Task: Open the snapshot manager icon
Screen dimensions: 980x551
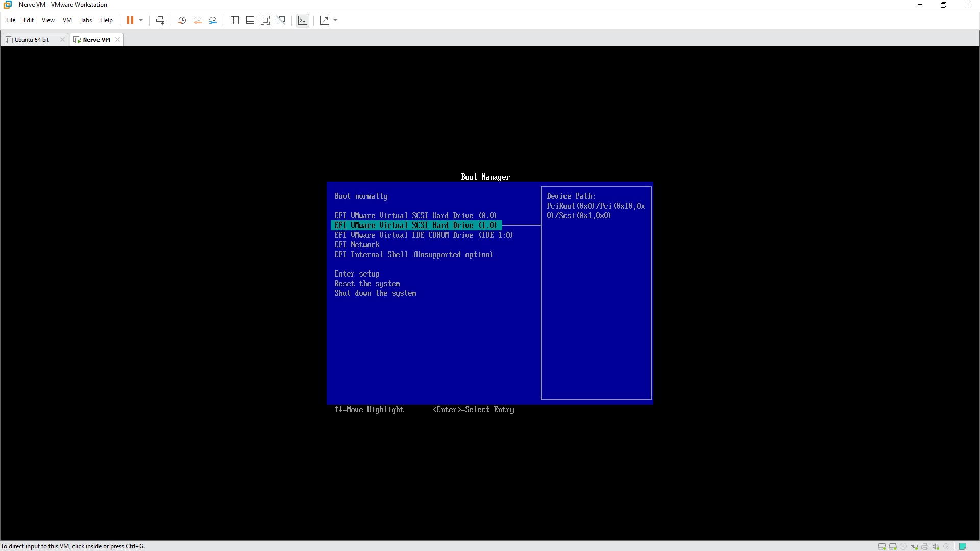Action: [213, 20]
